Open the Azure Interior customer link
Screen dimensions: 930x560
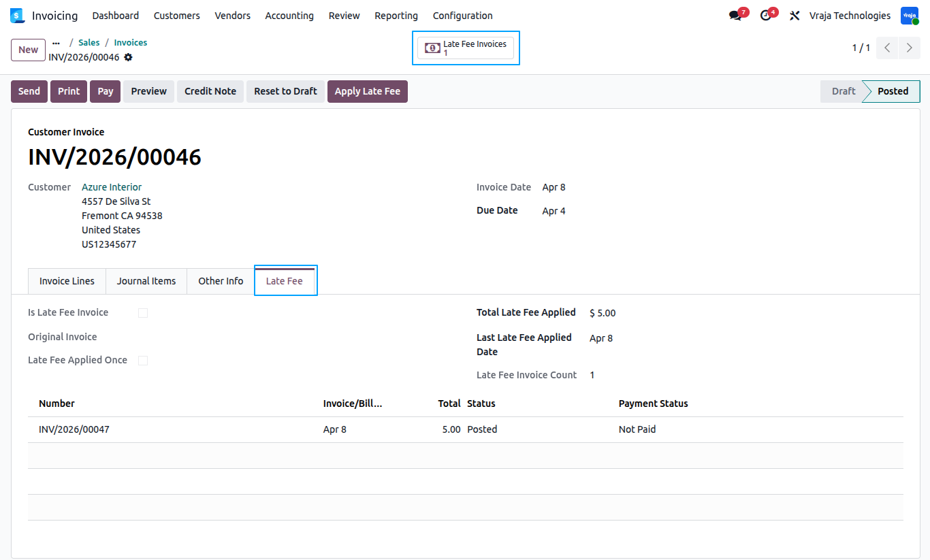coord(112,187)
